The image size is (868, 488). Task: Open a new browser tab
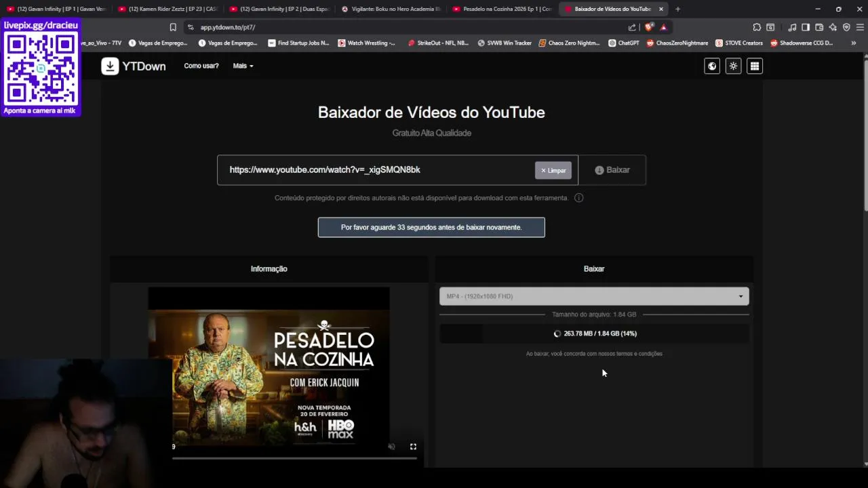pos(677,9)
